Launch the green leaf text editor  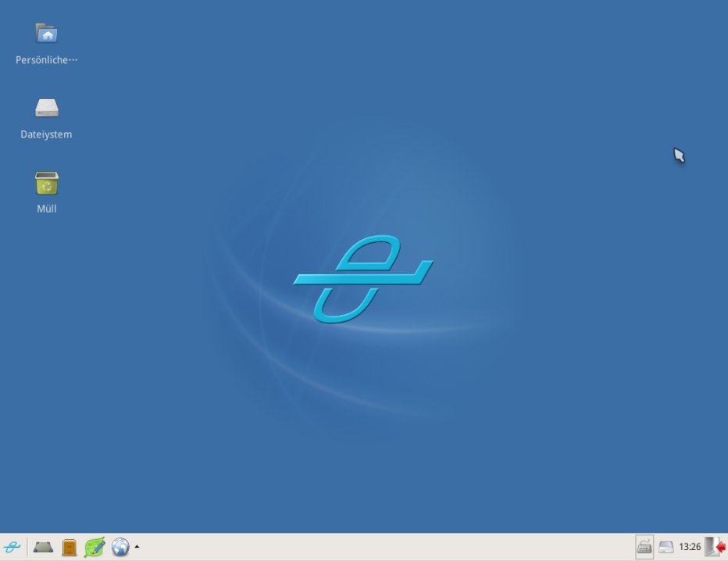pyautogui.click(x=95, y=547)
